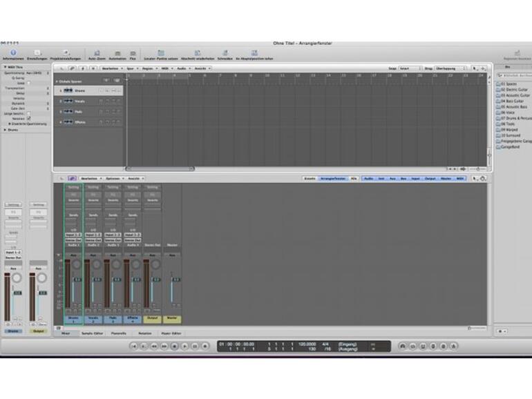Open the Pianorolle tab
The height and width of the screenshot is (399, 532).
[x=119, y=333]
